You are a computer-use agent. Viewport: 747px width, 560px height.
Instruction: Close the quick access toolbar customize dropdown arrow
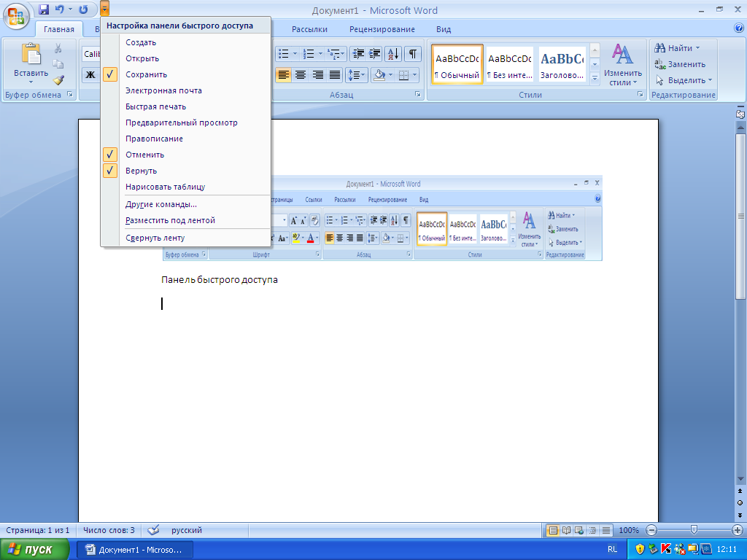[105, 9]
